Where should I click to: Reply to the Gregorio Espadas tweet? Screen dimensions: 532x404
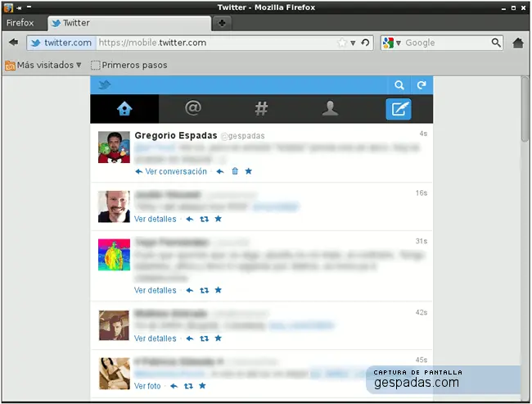(x=220, y=171)
